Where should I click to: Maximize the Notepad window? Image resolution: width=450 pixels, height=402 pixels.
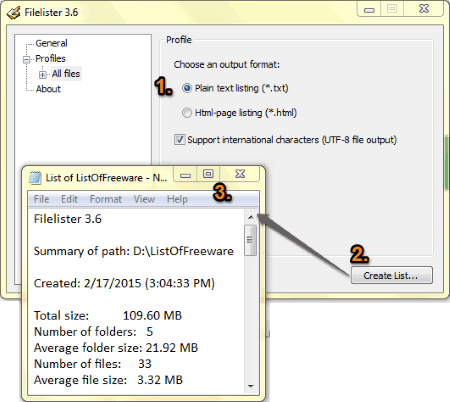click(x=208, y=174)
